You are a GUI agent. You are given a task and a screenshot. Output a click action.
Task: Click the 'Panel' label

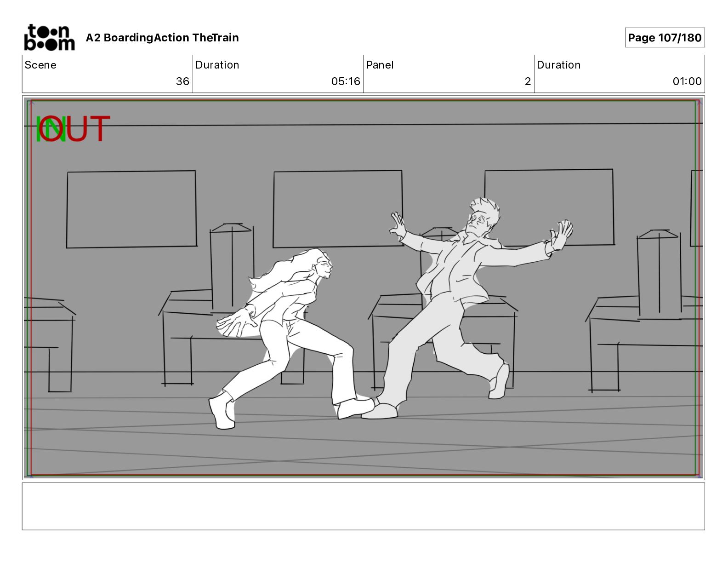click(380, 65)
